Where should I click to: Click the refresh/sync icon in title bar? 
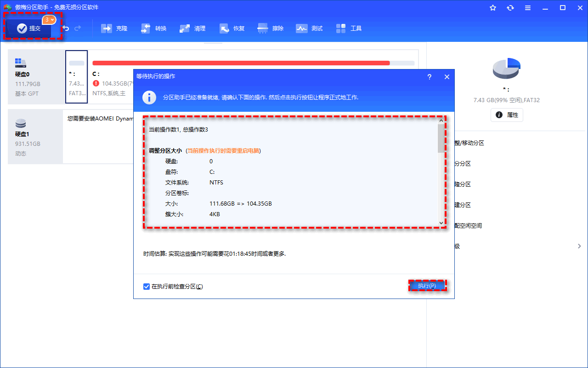[x=510, y=7]
